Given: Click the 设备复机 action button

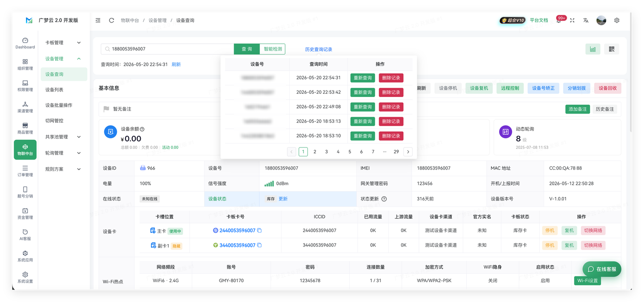Looking at the screenshot, I should (479, 88).
